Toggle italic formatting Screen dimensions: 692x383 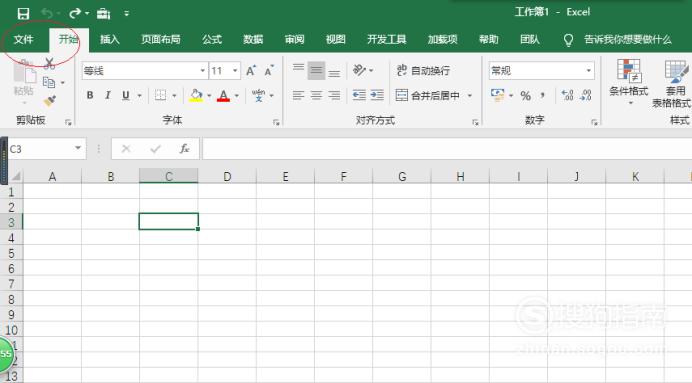click(x=108, y=95)
